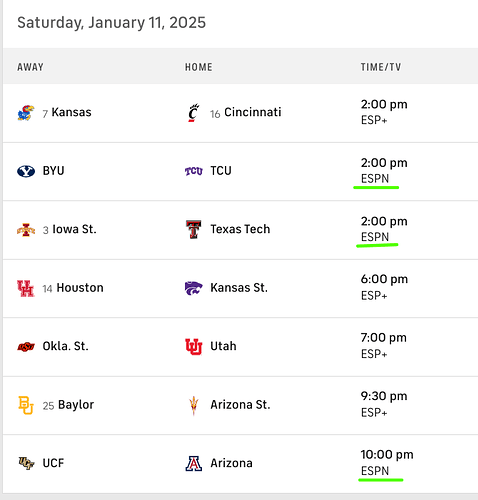This screenshot has height=500, width=478.
Task: Click the Houston team name
Action: click(80, 288)
